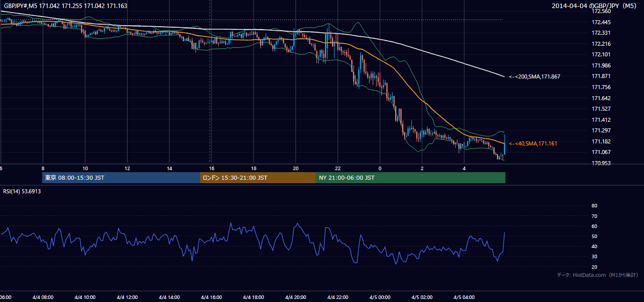Click bottom time label 4/4 10:00
This screenshot has width=644, height=302.
click(85, 297)
